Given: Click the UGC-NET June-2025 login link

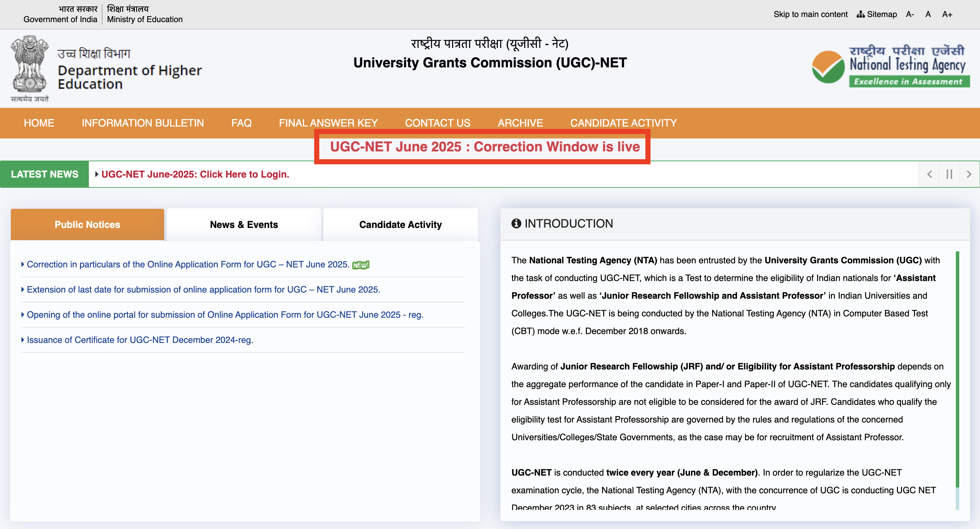Looking at the screenshot, I should tap(195, 174).
